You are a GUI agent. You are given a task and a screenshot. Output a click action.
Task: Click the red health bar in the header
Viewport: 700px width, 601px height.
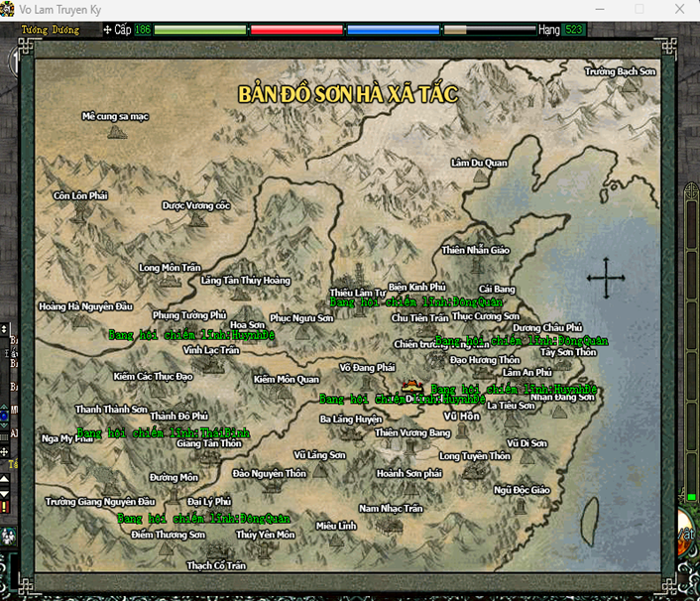296,30
